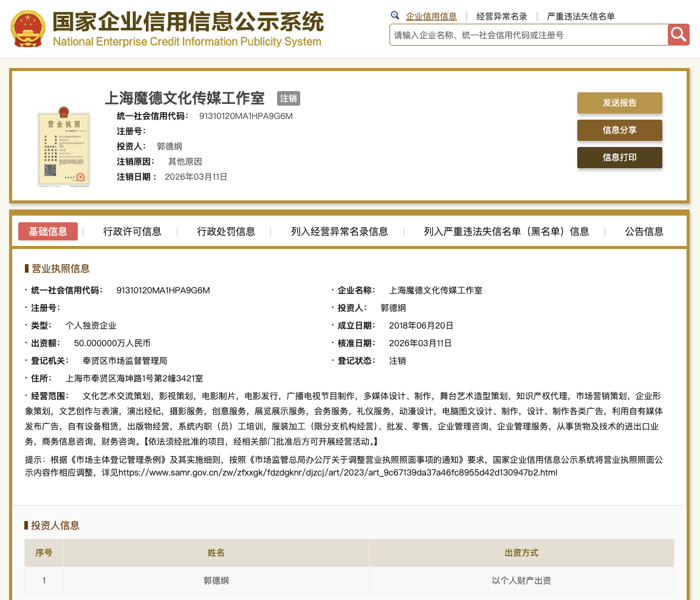700x600 pixels.
Task: Open the 企业信用信息 link
Action: coord(431,16)
